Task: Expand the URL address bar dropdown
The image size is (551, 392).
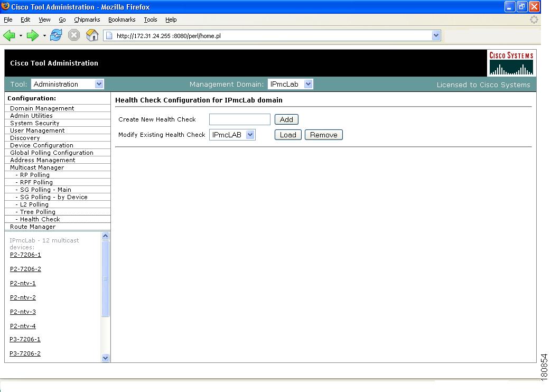Action: click(x=436, y=35)
